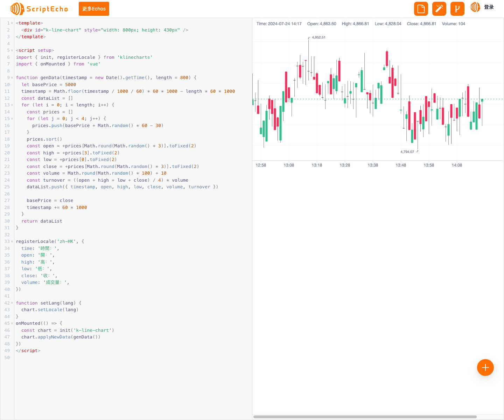Click the 14:08 time axis label
This screenshot has height=420, width=504.
(x=457, y=165)
